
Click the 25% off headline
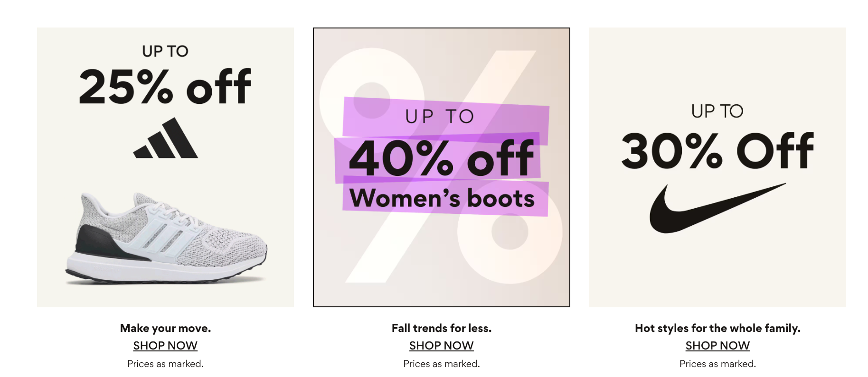tap(165, 86)
